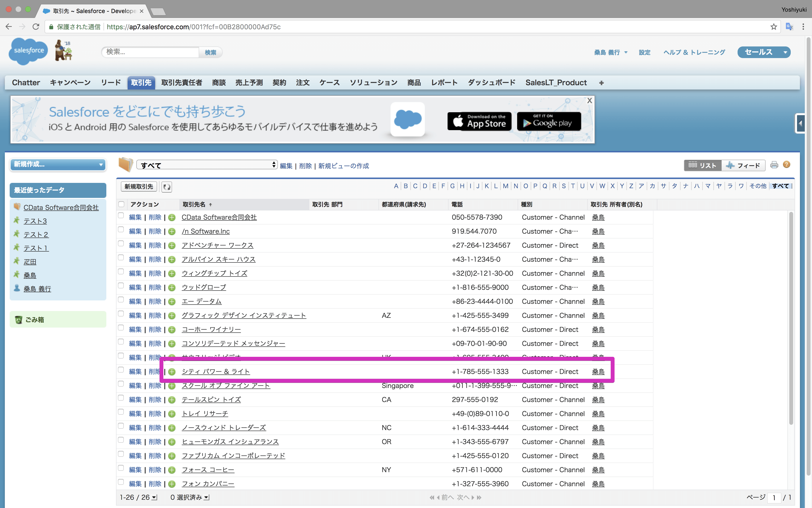Click the plus tab to show all tabs

(x=601, y=83)
